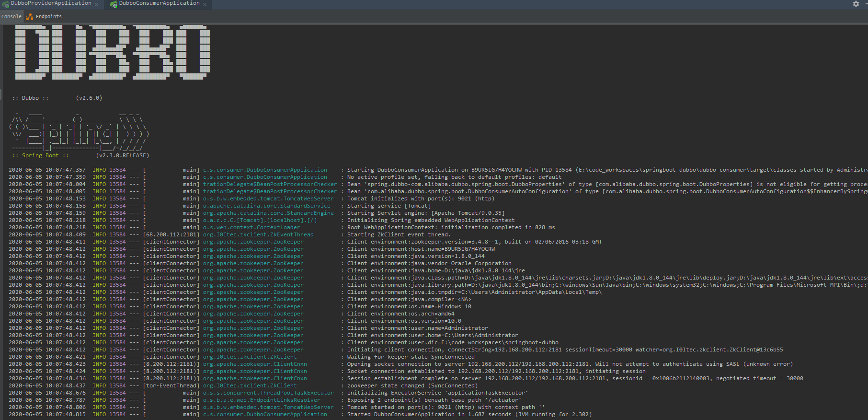Click the 'java.vendor=Oracle Corporation' environment line
The image size is (868, 420).
(429, 263)
